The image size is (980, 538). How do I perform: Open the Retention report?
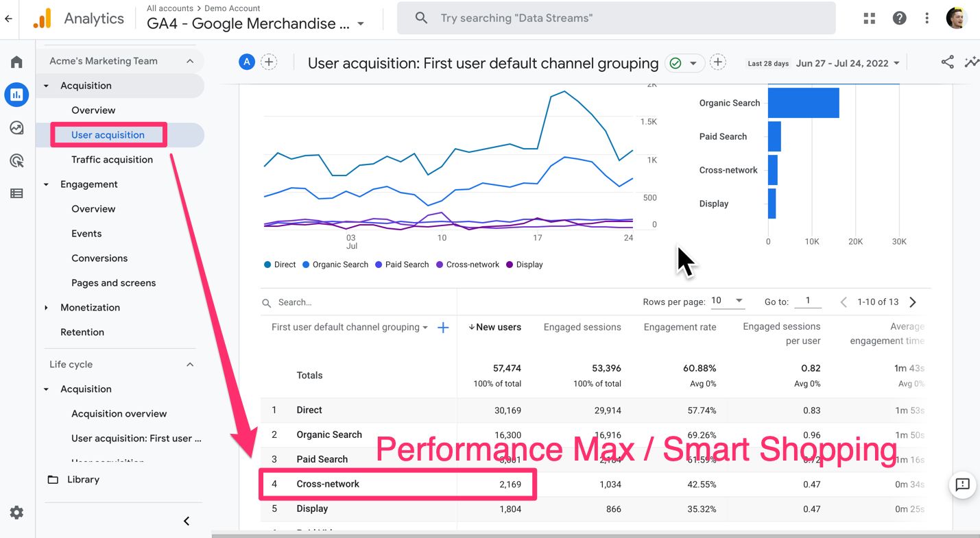click(82, 332)
